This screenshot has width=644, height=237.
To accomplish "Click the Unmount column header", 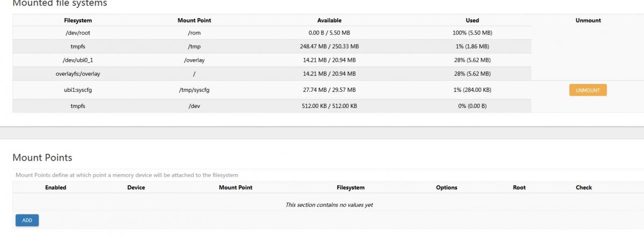I will [588, 20].
